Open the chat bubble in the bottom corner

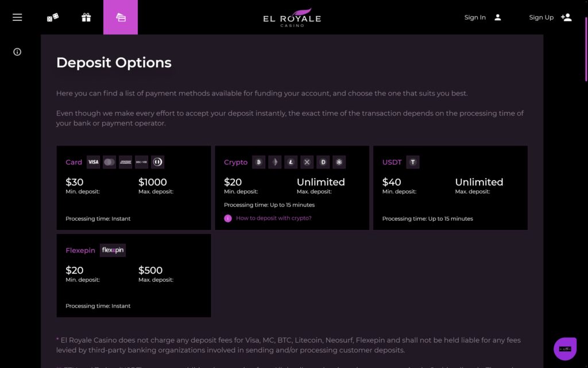tap(565, 348)
